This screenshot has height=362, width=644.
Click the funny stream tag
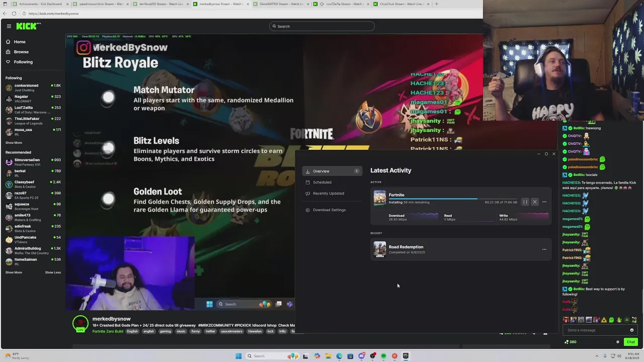pos(196,331)
